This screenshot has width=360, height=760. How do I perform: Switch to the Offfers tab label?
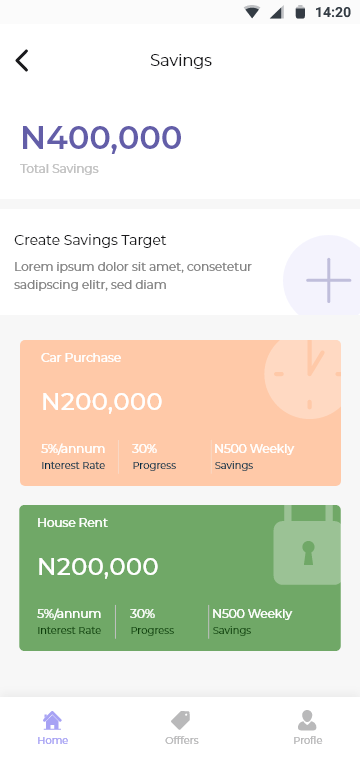(182, 740)
